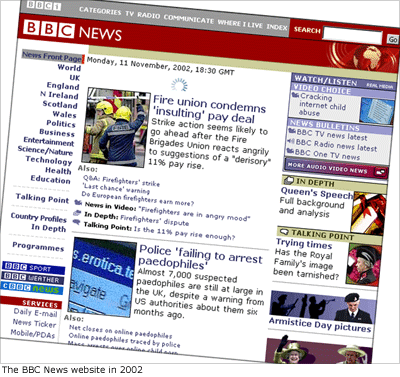Open the Communicate menu item
This screenshot has width=400, height=377.
(x=189, y=19)
